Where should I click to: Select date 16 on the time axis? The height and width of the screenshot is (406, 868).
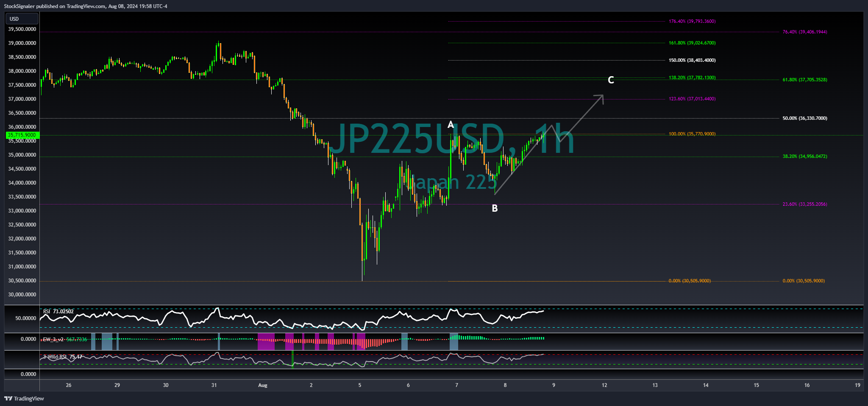pos(807,385)
